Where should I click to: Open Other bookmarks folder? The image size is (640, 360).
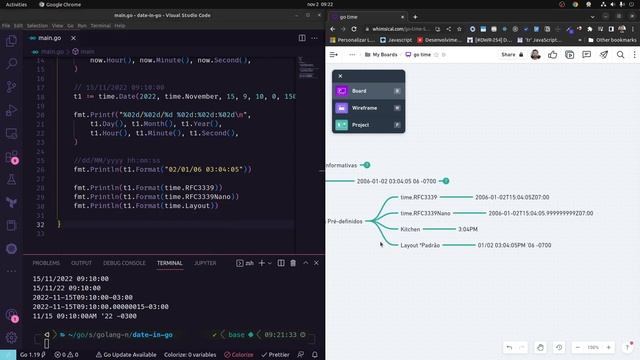[612, 40]
